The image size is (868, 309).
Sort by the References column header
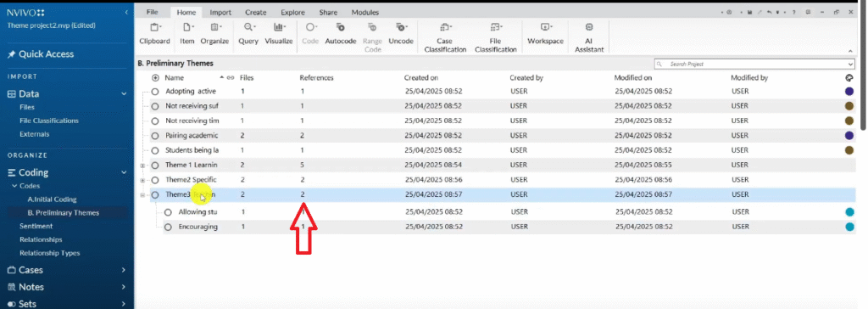[x=317, y=78]
